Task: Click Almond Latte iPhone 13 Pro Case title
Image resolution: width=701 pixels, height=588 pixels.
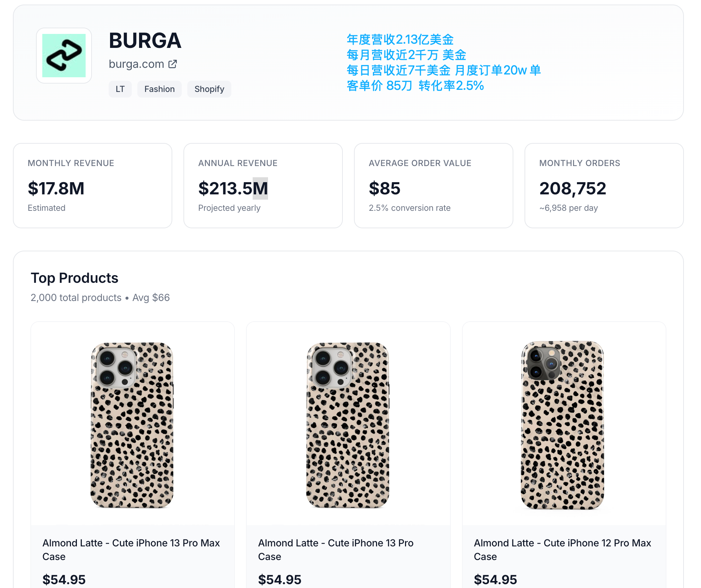Action: click(x=336, y=550)
